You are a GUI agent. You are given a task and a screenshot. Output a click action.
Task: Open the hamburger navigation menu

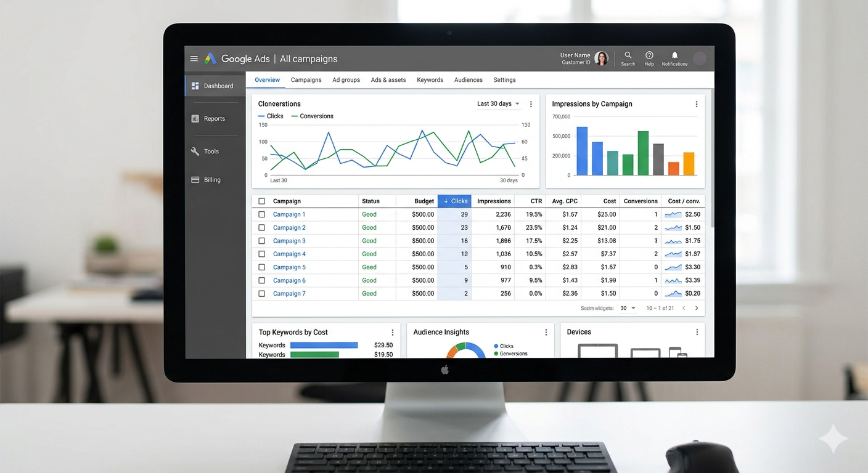click(194, 59)
